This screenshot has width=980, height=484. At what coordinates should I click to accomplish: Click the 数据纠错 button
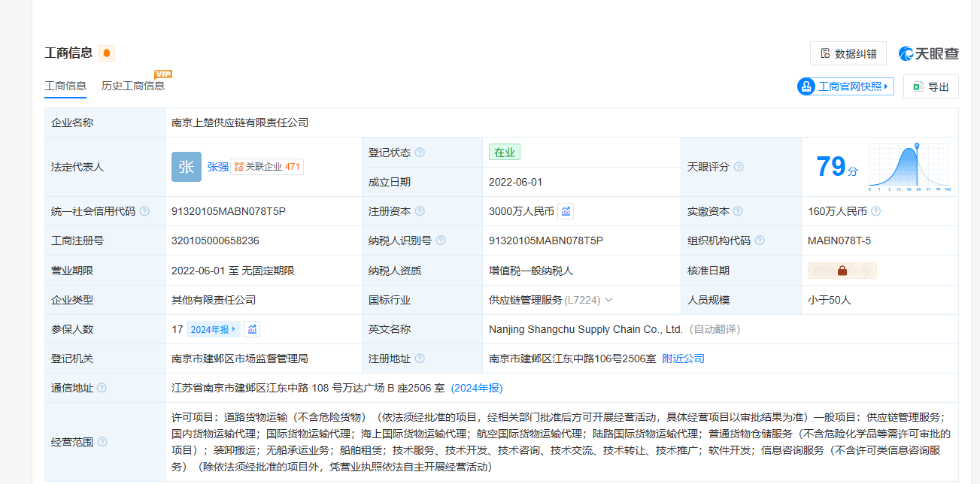point(848,53)
